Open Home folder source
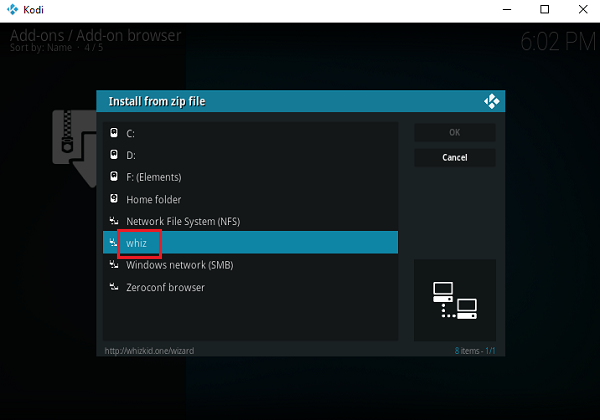The height and width of the screenshot is (420, 600). [250, 199]
